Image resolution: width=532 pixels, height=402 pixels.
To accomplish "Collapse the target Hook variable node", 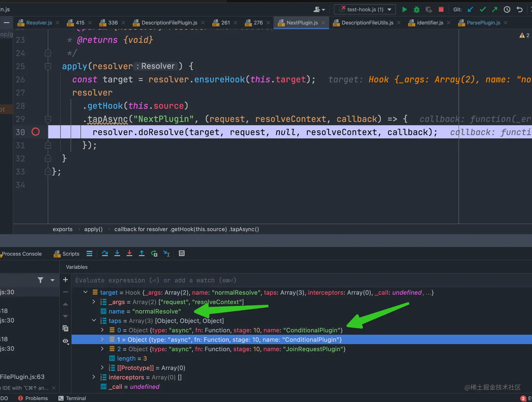I will coord(85,292).
